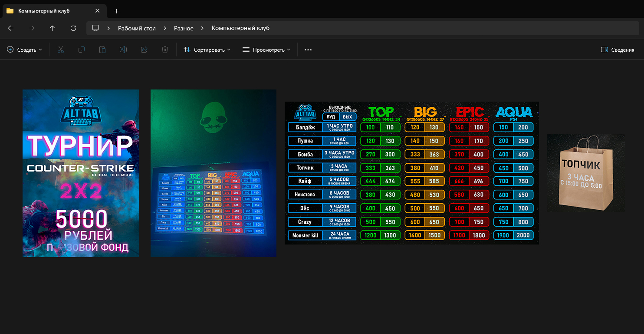Select the Counter-Strike tournament poster thumbnail
Image resolution: width=644 pixels, height=334 pixels.
tap(81, 173)
